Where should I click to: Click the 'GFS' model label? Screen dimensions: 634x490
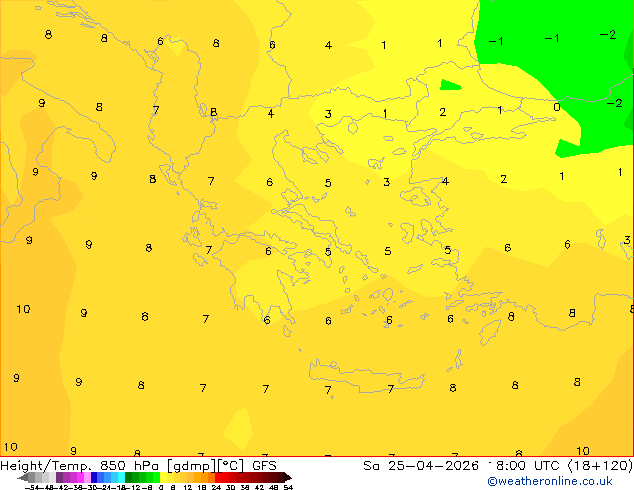pyautogui.click(x=264, y=466)
